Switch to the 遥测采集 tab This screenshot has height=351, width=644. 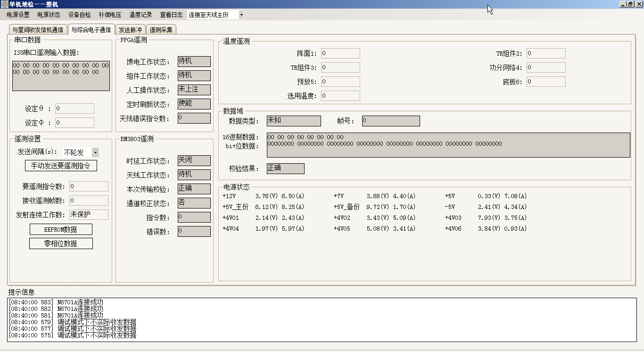point(161,30)
